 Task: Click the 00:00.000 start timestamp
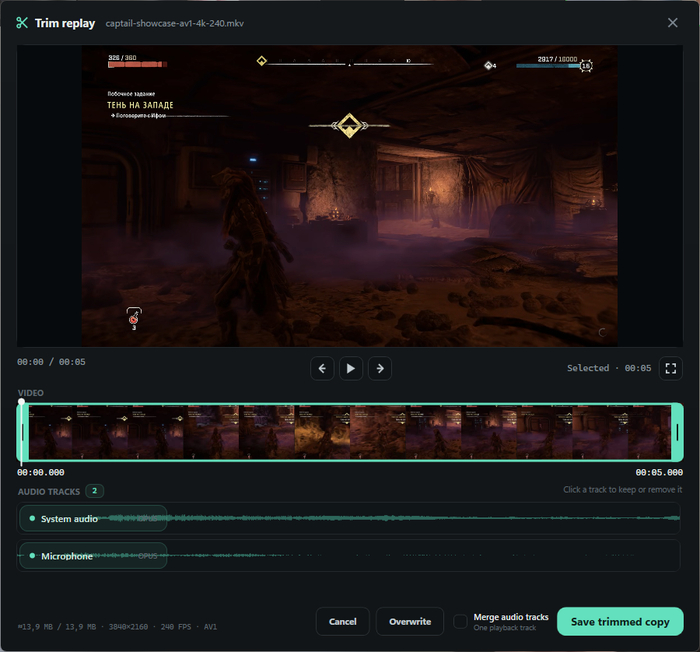[x=41, y=472]
